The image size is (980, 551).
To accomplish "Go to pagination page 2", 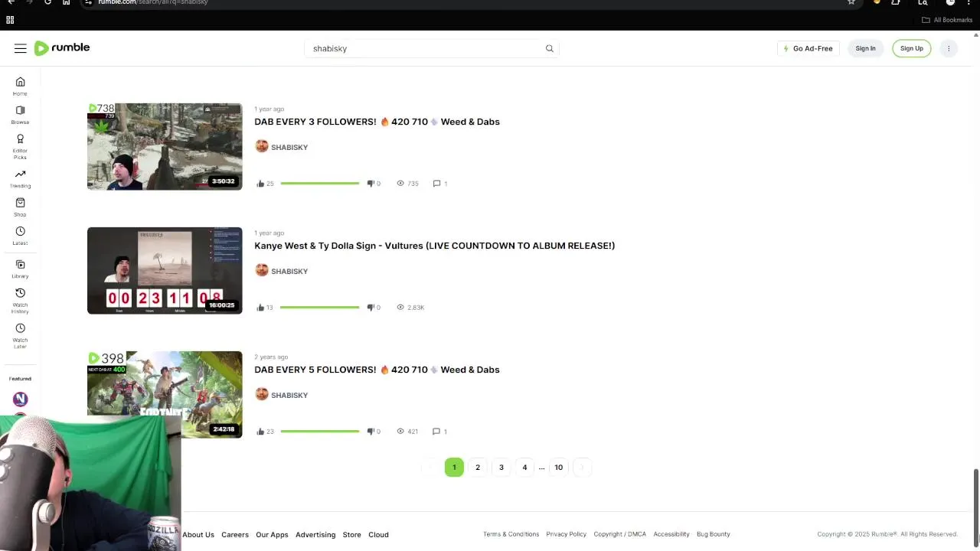I will tap(478, 468).
